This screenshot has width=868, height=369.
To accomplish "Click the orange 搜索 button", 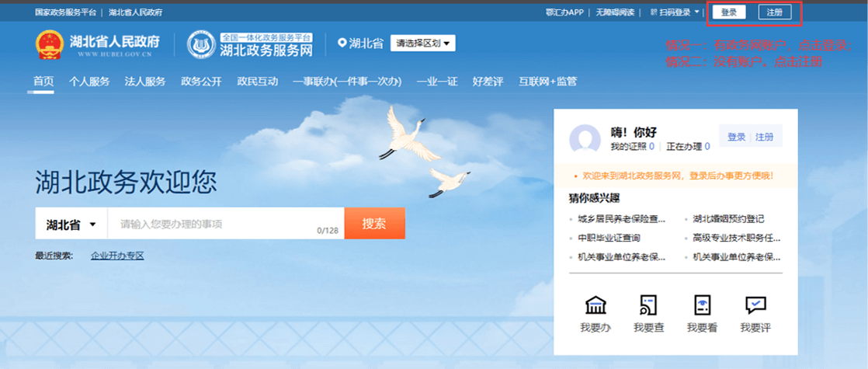I will [375, 224].
